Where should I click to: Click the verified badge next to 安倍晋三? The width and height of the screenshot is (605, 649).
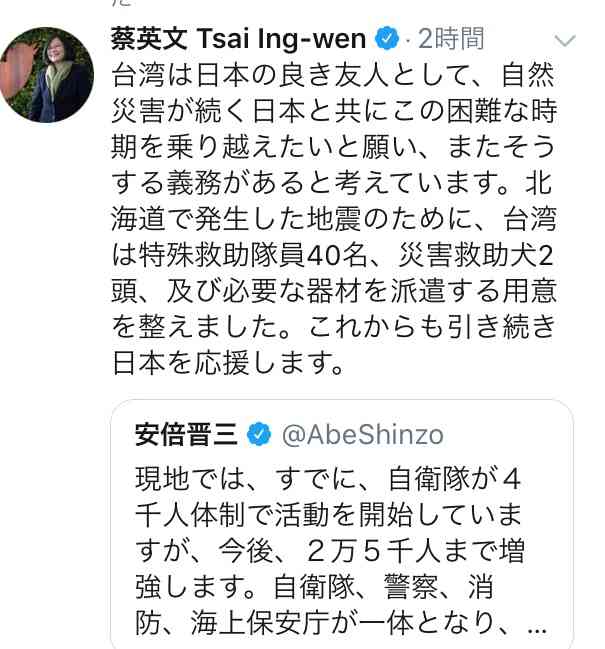259,434
